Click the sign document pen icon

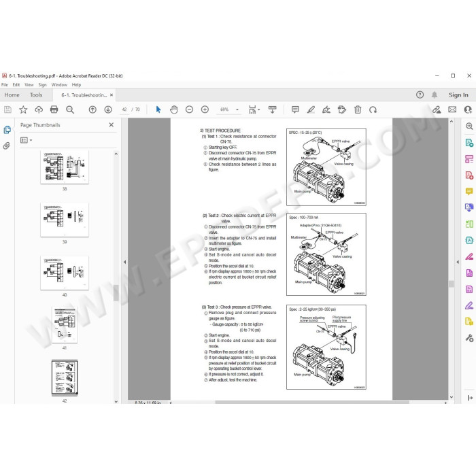pos(326,109)
